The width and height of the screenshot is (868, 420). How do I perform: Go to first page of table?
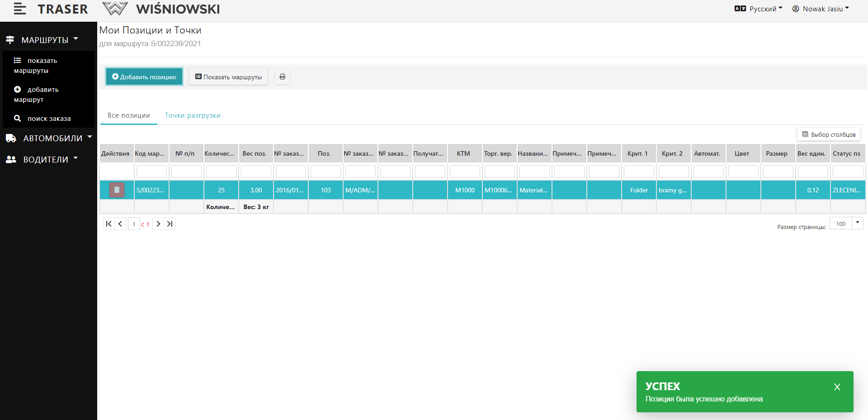point(108,224)
